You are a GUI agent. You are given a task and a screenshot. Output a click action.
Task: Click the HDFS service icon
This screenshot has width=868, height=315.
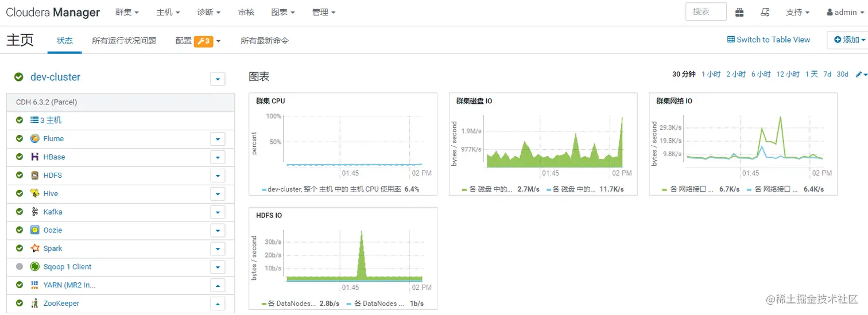coord(35,176)
